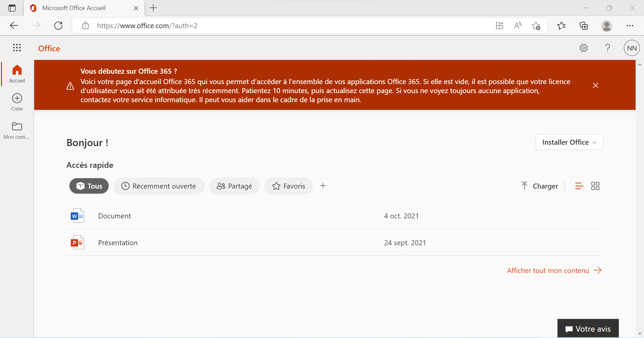
Task: Select the Tous filter
Action: (x=89, y=186)
